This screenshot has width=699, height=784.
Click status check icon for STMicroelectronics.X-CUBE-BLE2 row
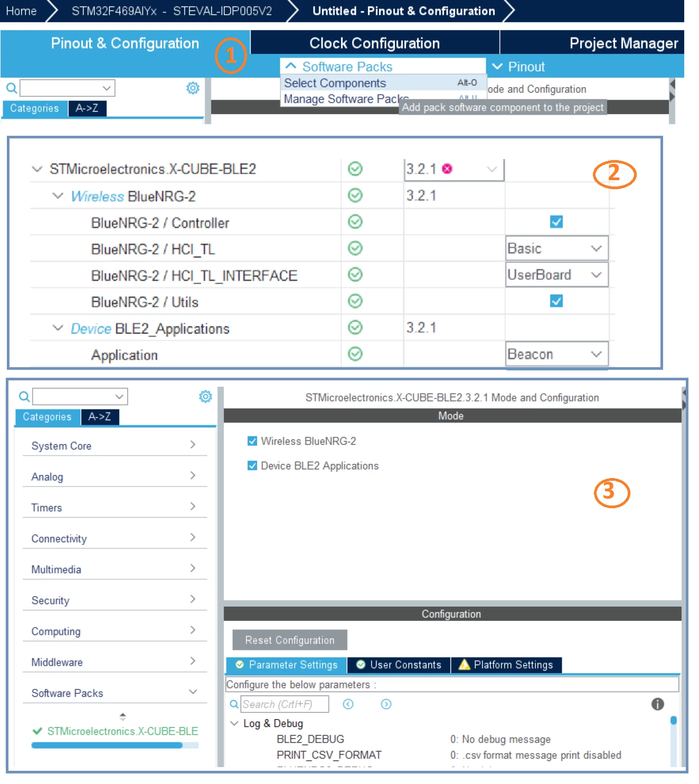pyautogui.click(x=355, y=169)
